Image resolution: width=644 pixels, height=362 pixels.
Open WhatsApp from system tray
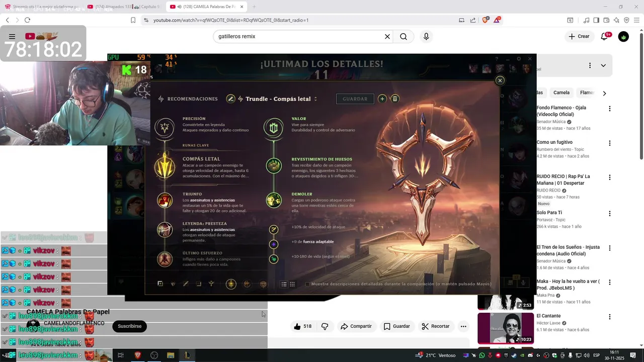(x=482, y=355)
